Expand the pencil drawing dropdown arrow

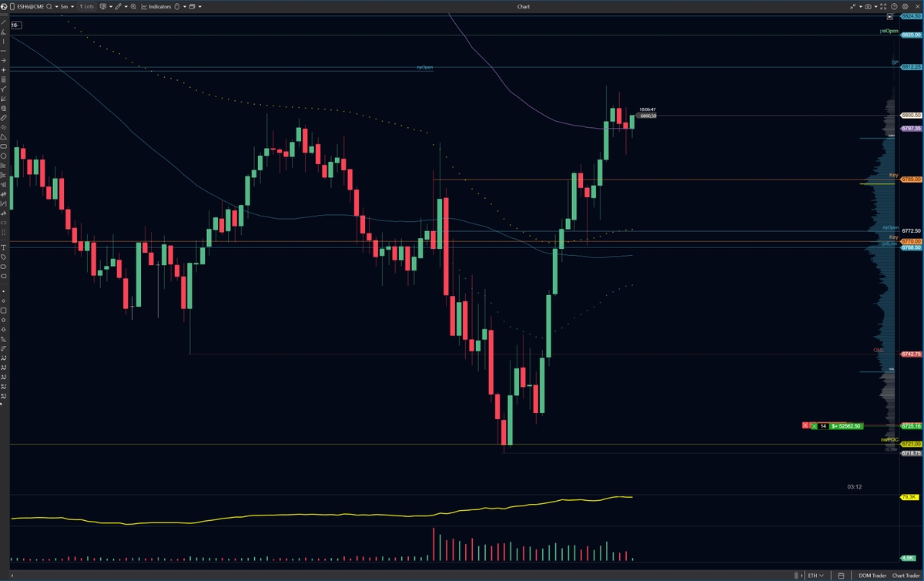pos(126,6)
